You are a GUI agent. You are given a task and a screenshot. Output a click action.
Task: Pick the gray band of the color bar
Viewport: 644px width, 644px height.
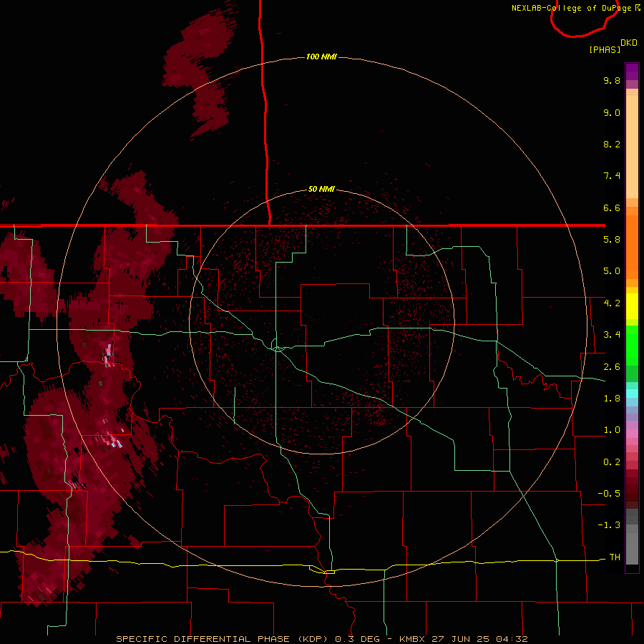(632, 538)
